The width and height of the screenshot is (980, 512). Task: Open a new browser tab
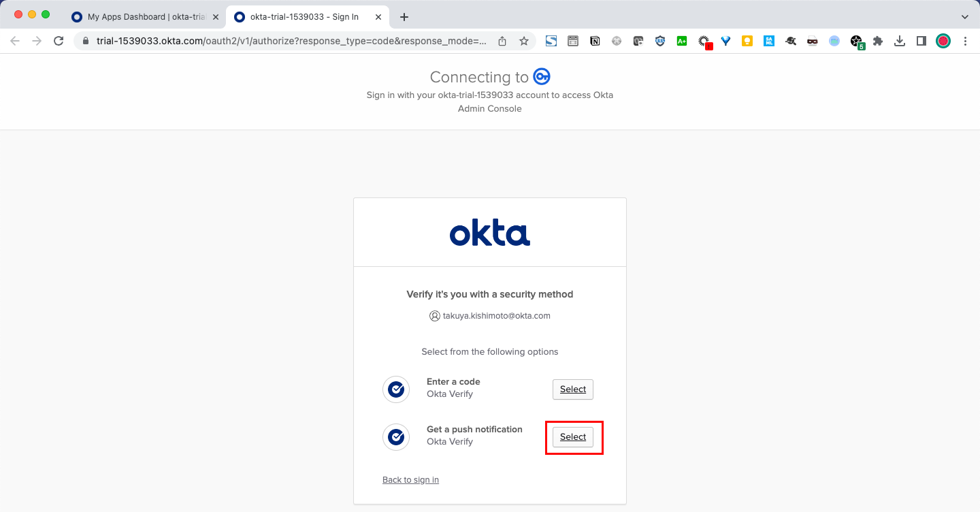click(404, 16)
